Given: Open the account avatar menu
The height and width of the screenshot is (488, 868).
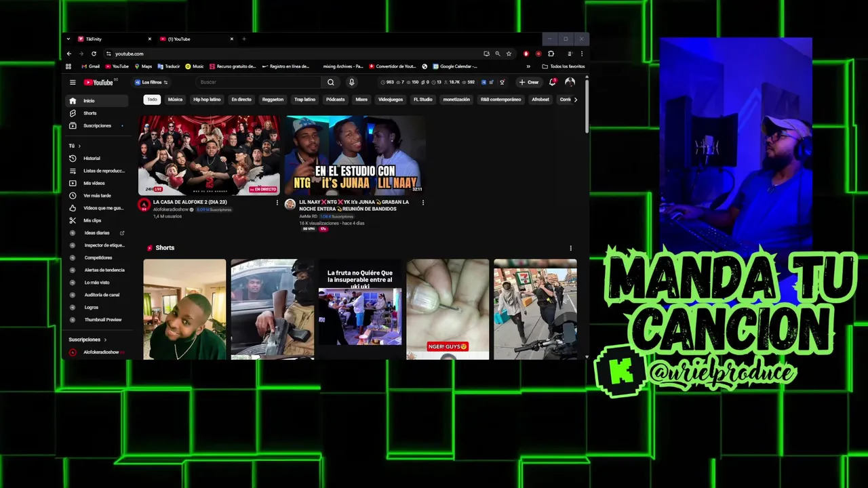Looking at the screenshot, I should 570,82.
